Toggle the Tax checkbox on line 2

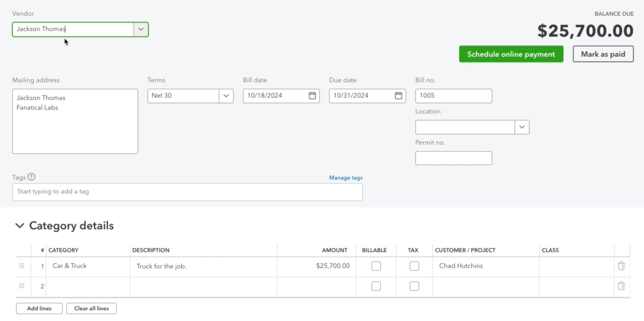(414, 286)
